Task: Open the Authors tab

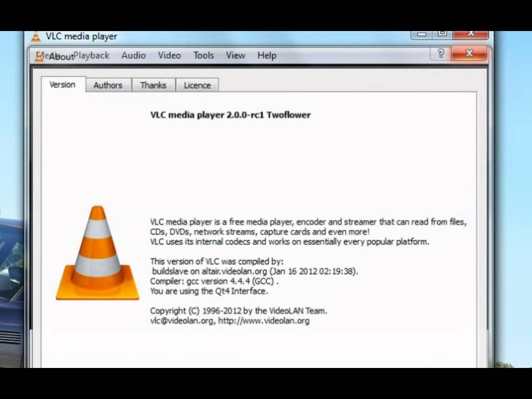Action: [x=108, y=85]
